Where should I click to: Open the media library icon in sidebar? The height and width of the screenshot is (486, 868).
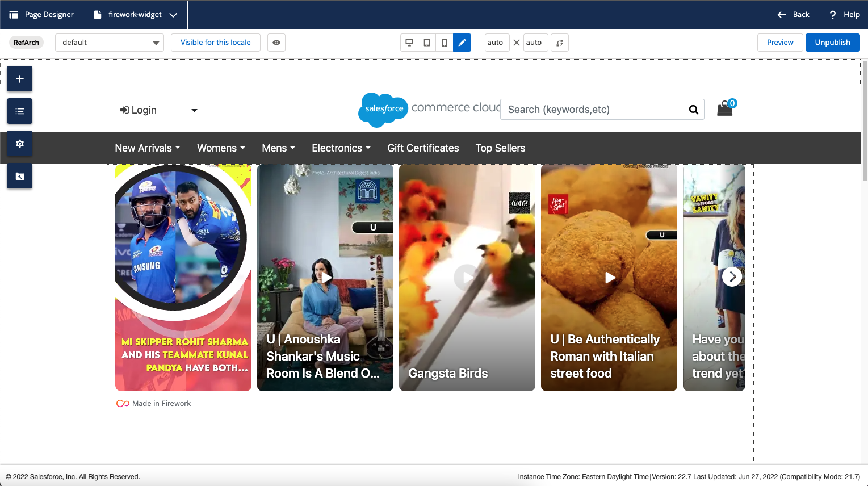(x=19, y=176)
